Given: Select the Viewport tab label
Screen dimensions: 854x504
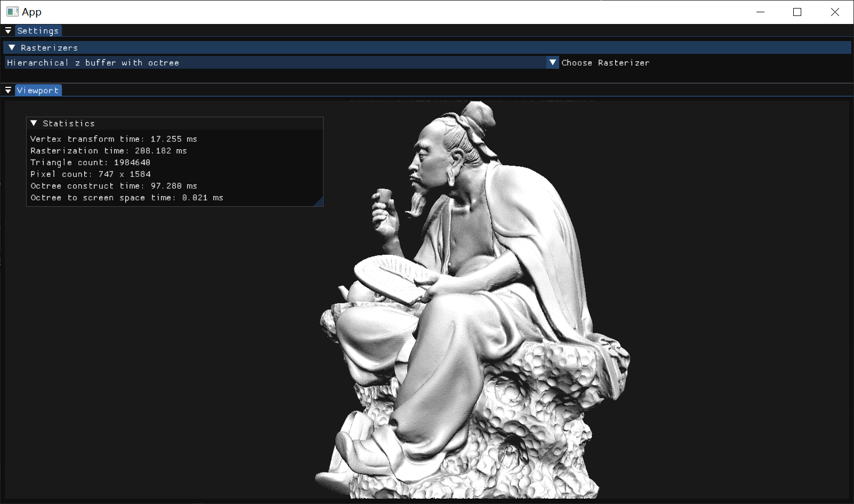Looking at the screenshot, I should (x=37, y=90).
